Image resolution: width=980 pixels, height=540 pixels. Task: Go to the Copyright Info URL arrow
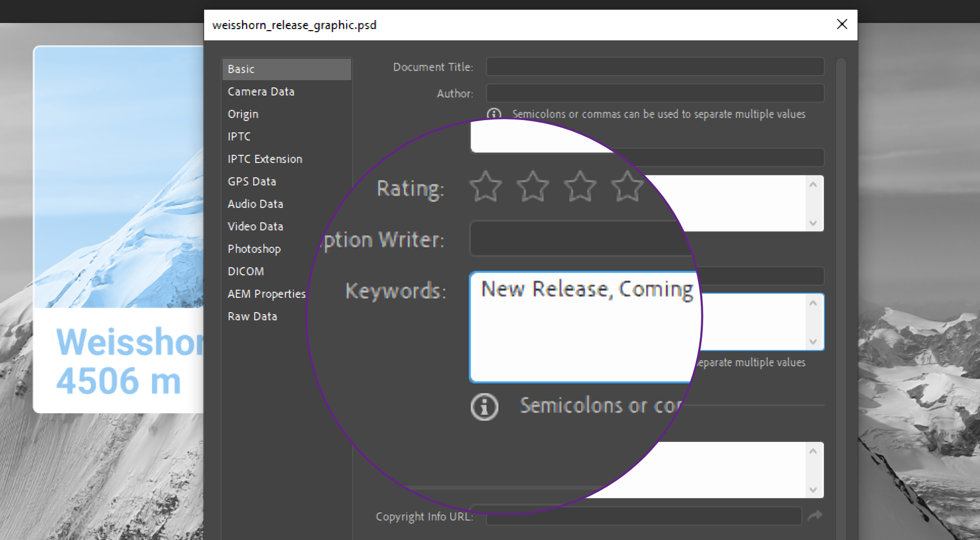pos(815,516)
